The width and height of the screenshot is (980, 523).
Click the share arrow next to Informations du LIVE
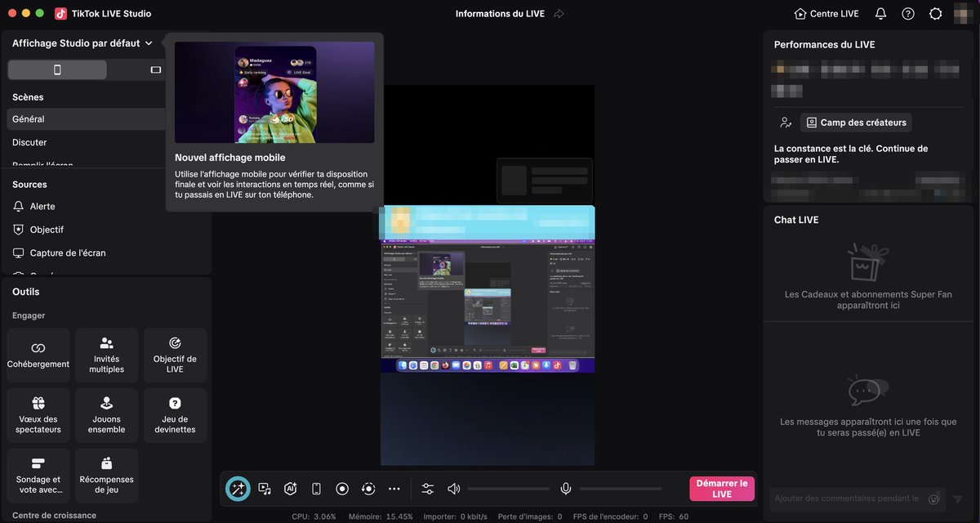[x=559, y=14]
